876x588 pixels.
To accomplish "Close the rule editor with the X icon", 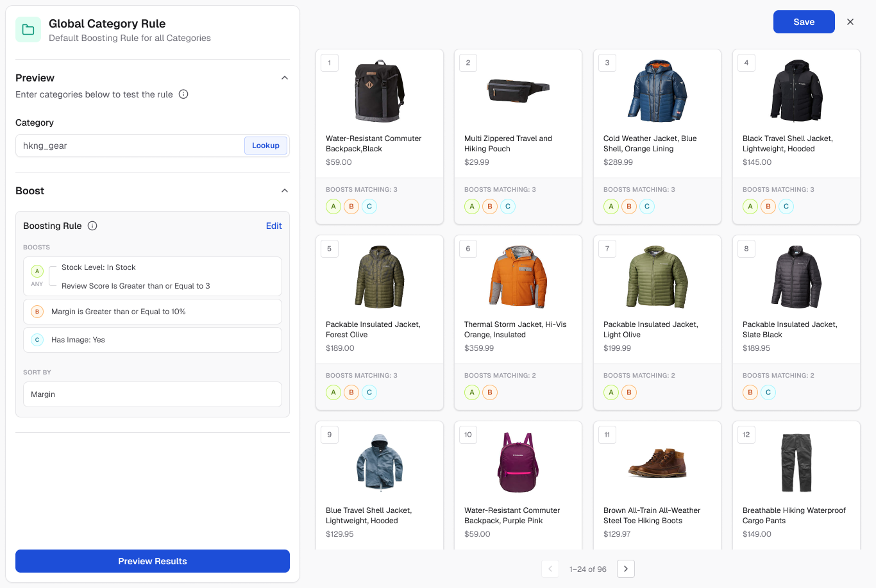I will (x=850, y=22).
